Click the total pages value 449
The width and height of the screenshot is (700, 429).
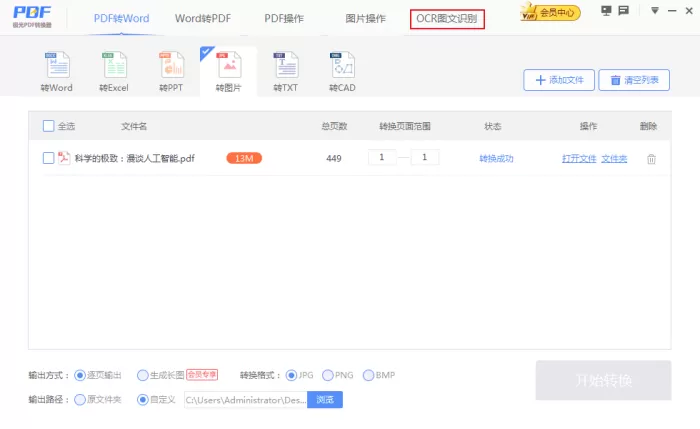coord(334,158)
